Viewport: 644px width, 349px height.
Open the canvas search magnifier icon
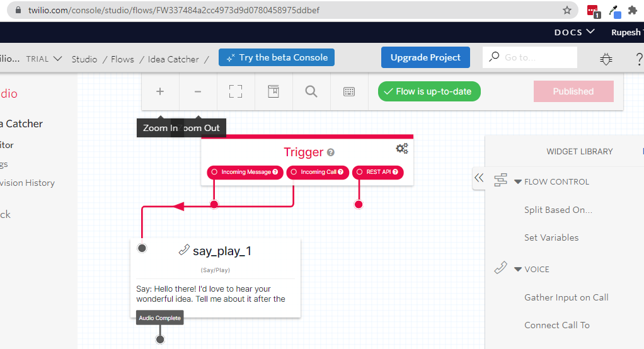point(311,91)
